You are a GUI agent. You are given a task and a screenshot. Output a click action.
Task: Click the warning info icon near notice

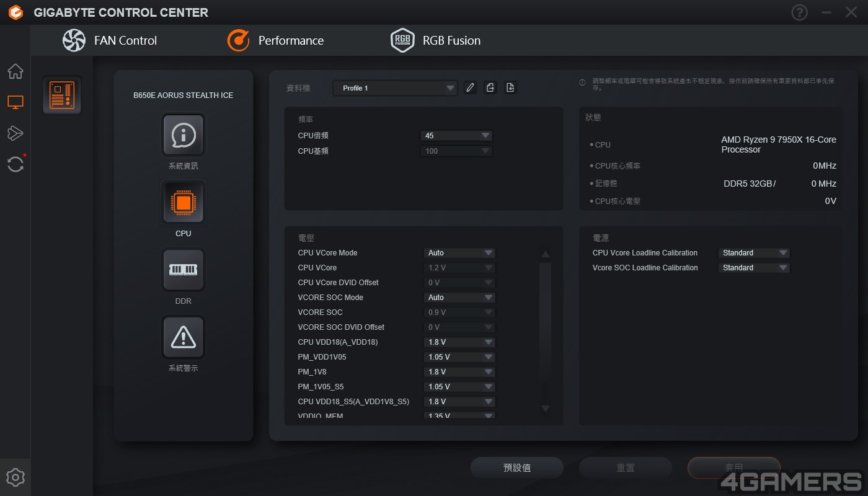[x=582, y=82]
